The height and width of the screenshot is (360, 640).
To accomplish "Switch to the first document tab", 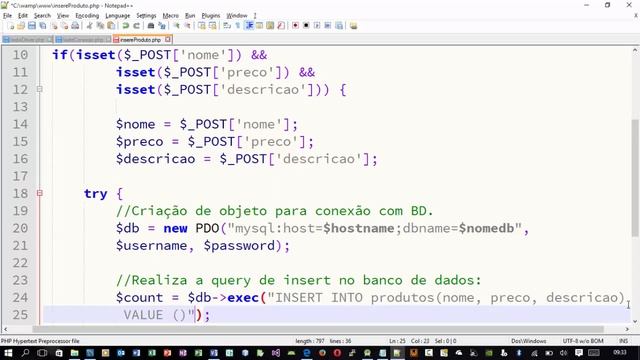I will (x=27, y=40).
